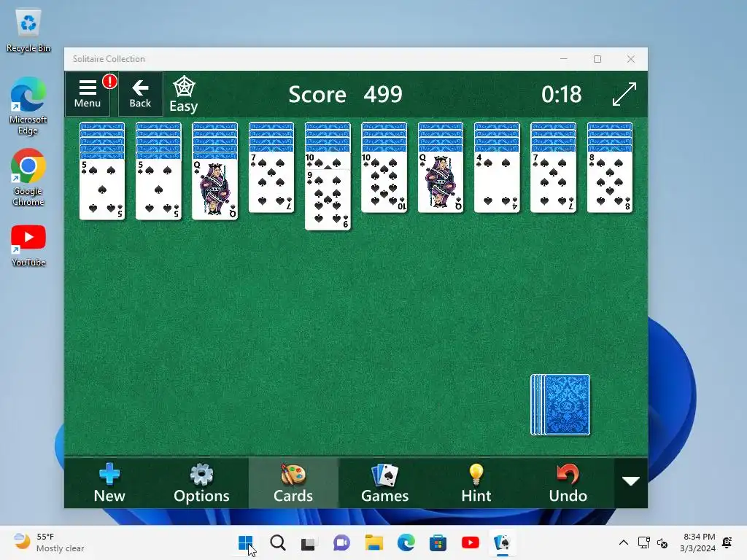Go back using the Back arrow
This screenshot has height=560, width=747.
140,94
